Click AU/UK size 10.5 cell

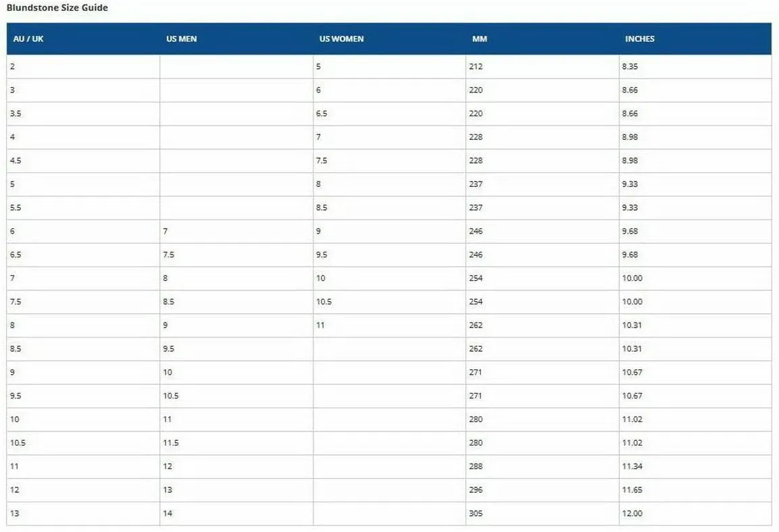[x=83, y=443]
